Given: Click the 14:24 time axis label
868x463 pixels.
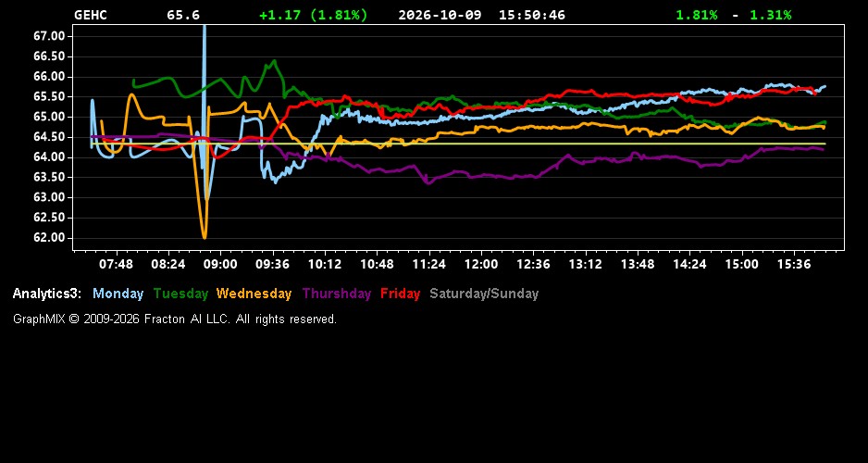Looking at the screenshot, I should point(689,264).
